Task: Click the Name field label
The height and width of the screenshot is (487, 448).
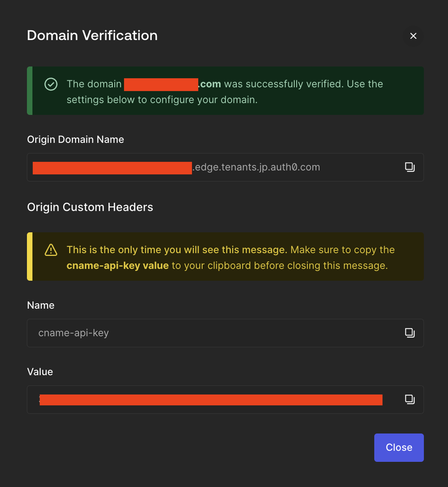Action: pos(41,305)
